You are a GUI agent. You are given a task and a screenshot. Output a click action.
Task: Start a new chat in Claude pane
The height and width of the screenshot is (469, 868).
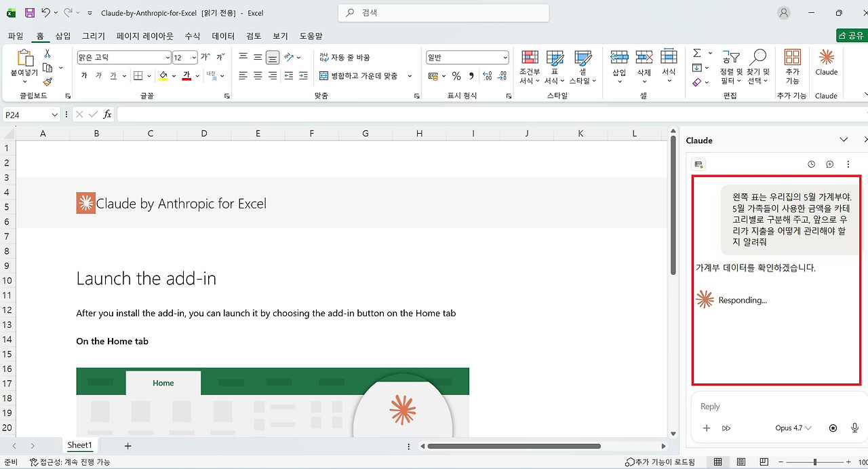click(x=829, y=164)
